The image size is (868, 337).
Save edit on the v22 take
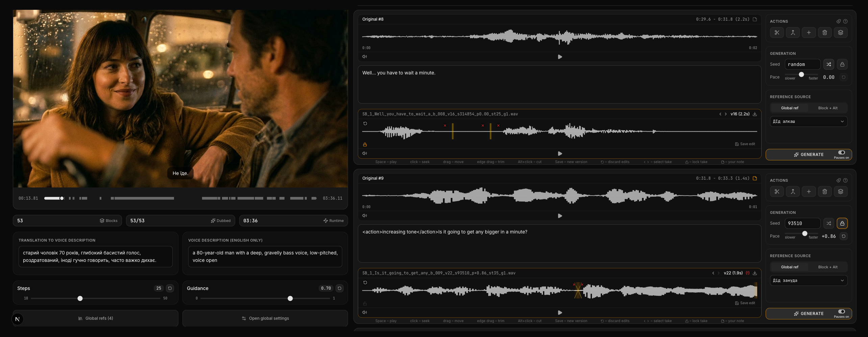coord(745,303)
